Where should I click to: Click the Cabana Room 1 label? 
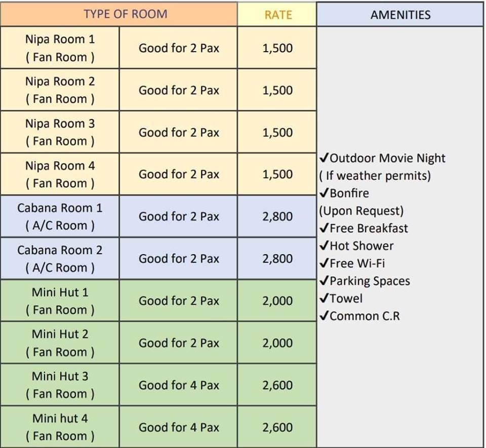tap(60, 217)
